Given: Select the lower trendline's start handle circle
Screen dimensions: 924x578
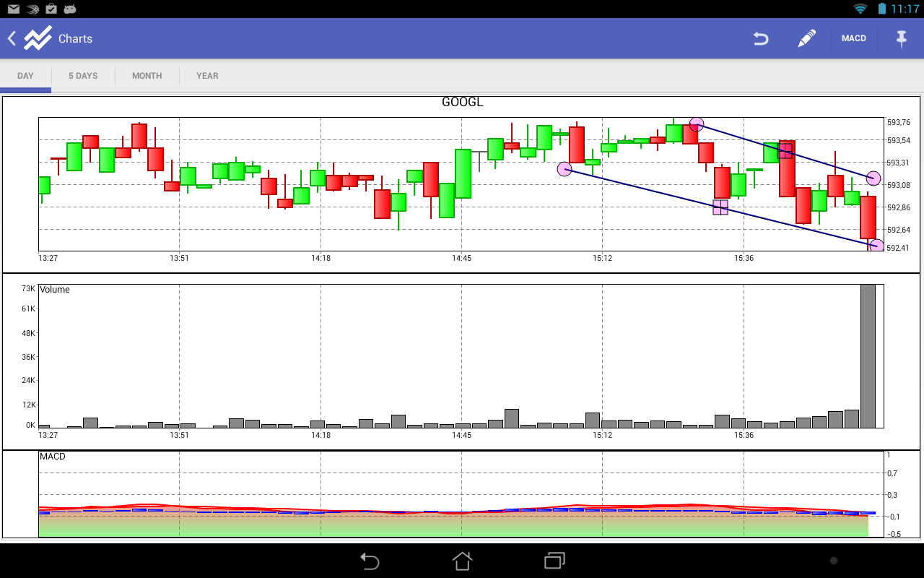Looking at the screenshot, I should click(x=565, y=169).
